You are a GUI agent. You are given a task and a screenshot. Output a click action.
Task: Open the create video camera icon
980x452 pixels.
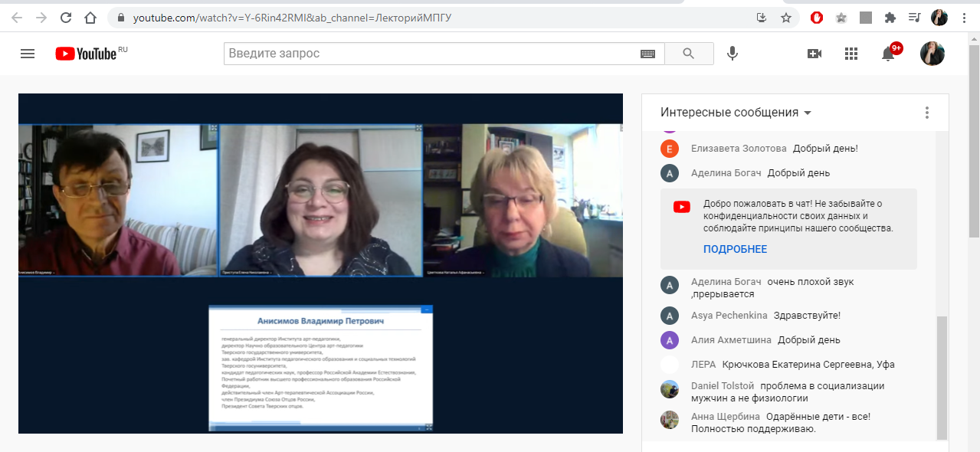point(814,54)
